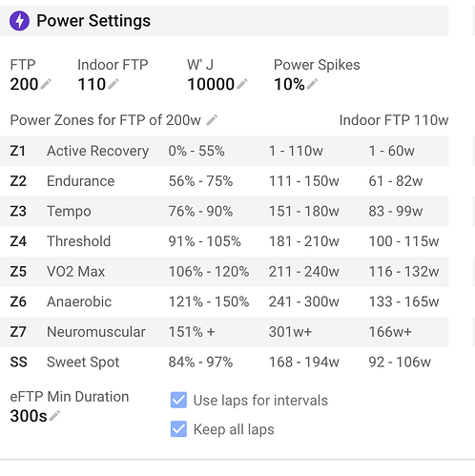Click the FTP edit pencil icon
The width and height of the screenshot is (475, 476).
tap(46, 84)
